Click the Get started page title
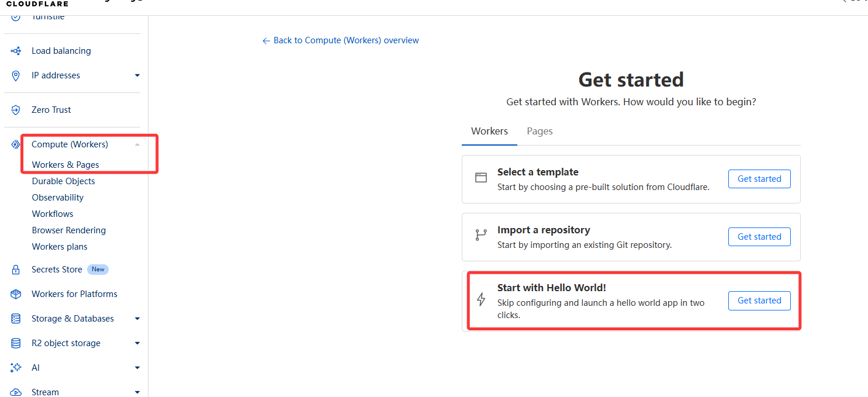868x397 pixels. 631,80
